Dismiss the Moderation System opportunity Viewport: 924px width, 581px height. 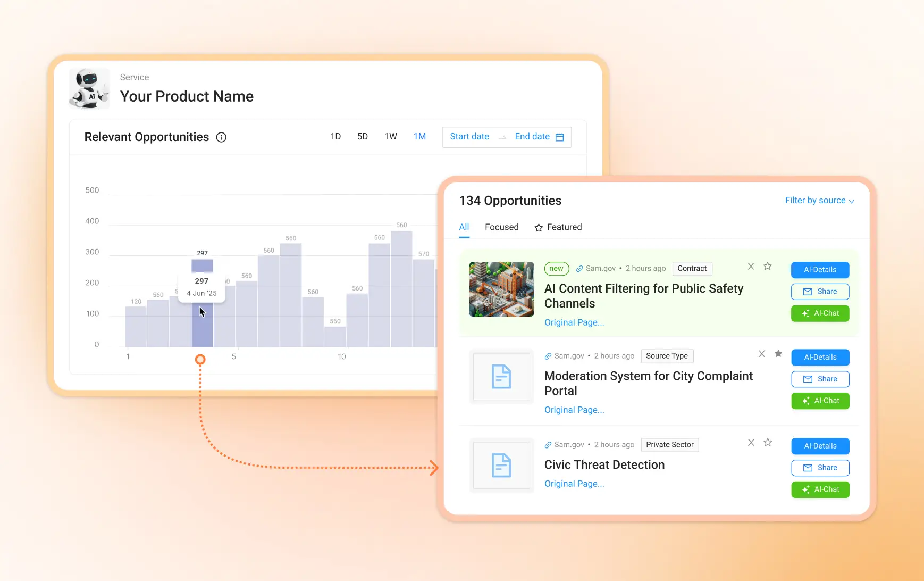761,354
